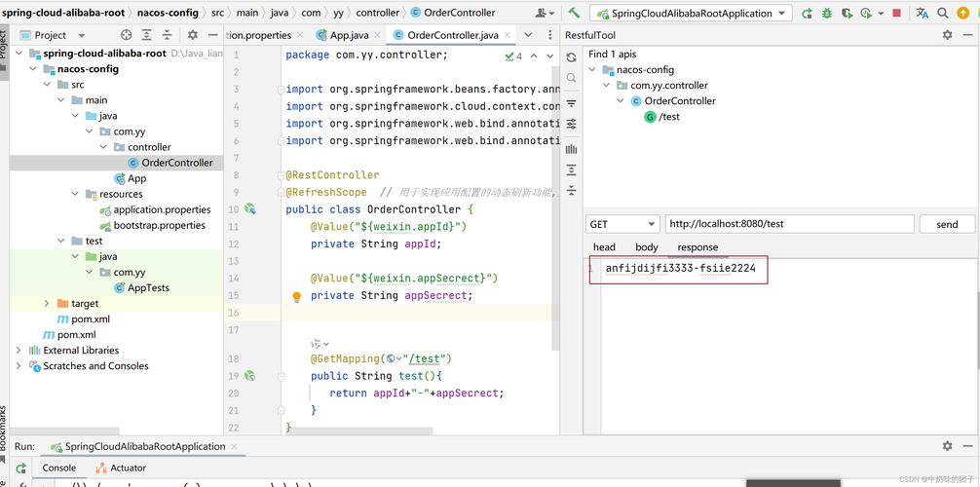This screenshot has width=980, height=487.
Task: Click the yellow light bulb quick-fix icon
Action: click(297, 297)
